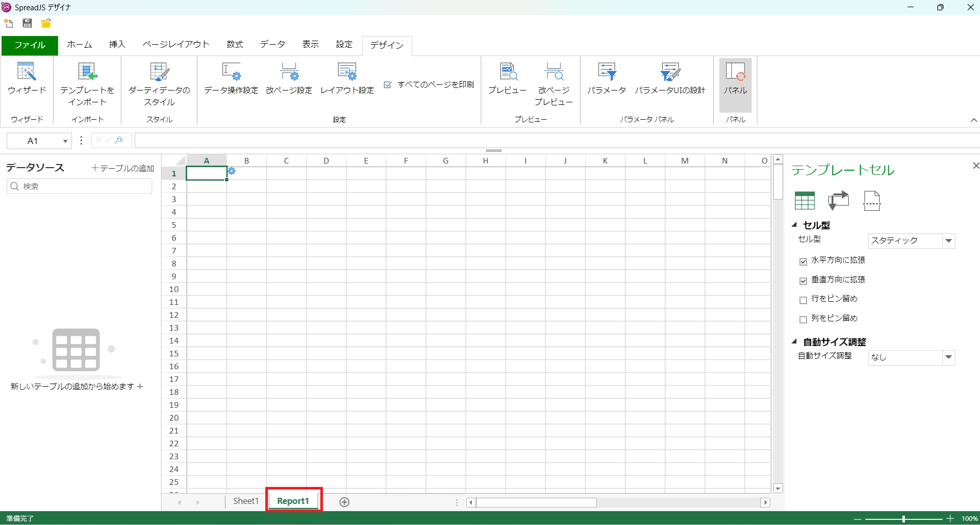Viewport: 980px width, 525px height.
Task: Select column header D
Action: pyautogui.click(x=326, y=160)
